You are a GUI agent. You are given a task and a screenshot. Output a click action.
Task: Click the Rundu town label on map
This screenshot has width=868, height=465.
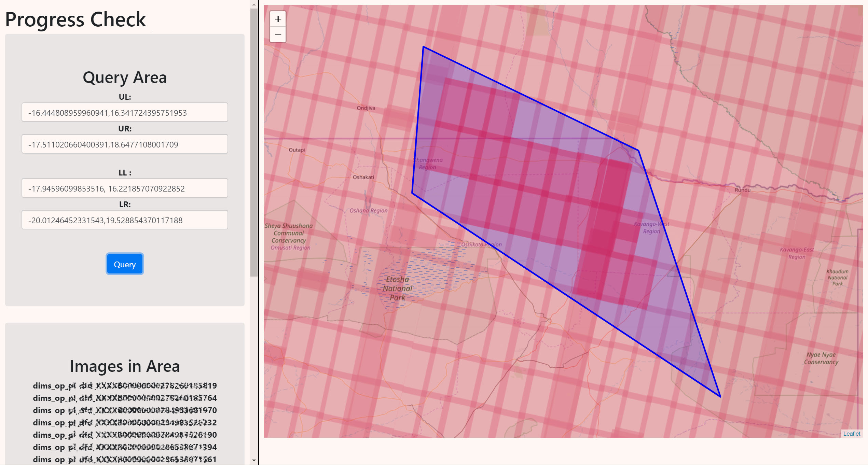point(742,190)
